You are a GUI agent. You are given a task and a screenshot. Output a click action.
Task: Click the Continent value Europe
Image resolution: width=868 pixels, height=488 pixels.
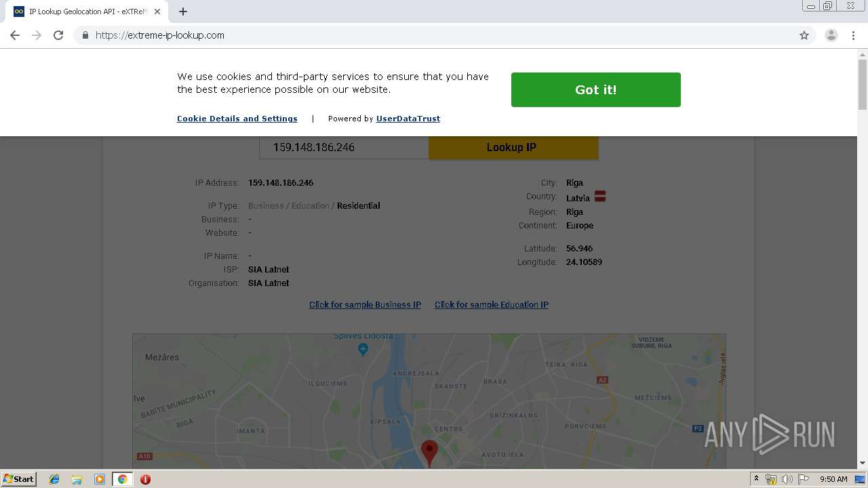[580, 226]
